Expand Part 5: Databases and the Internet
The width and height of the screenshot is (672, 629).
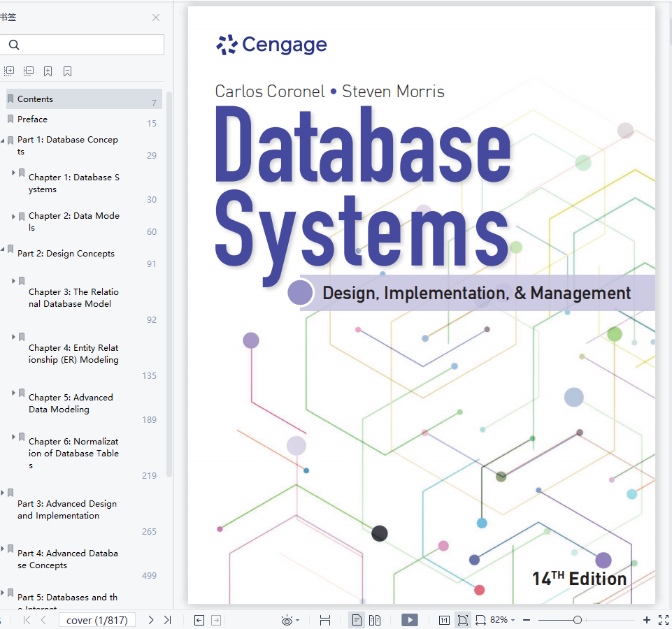tap(3, 593)
